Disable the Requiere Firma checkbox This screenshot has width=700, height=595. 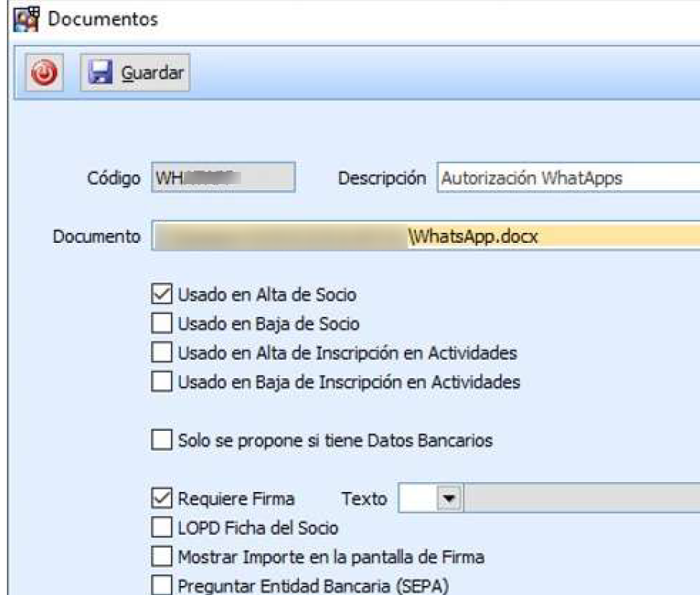[x=161, y=499]
